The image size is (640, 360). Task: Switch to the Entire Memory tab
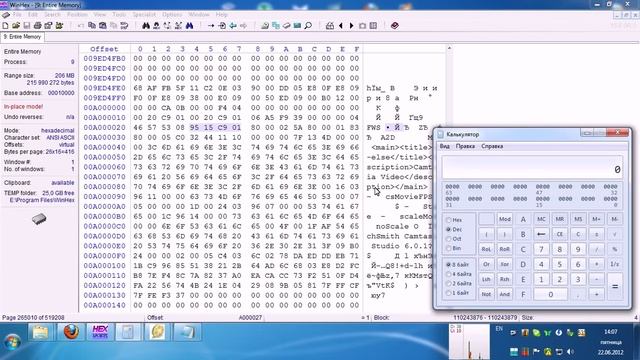click(22, 37)
